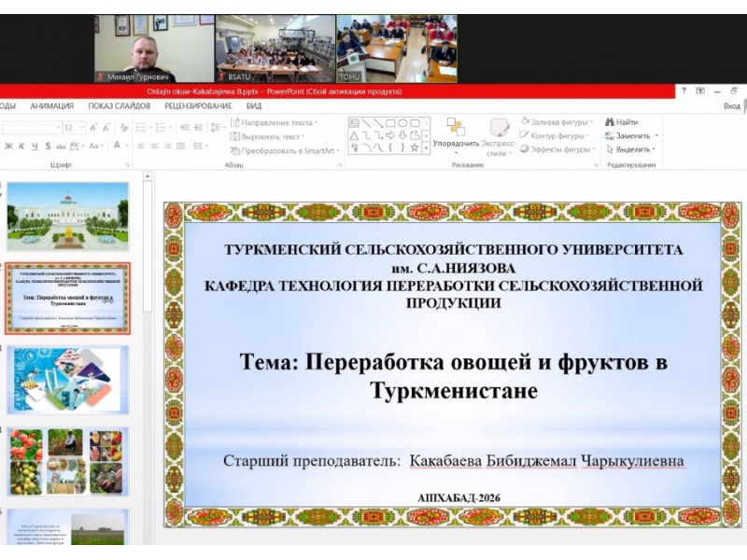Select the rectangle shape in shapes gallery

tap(390, 122)
